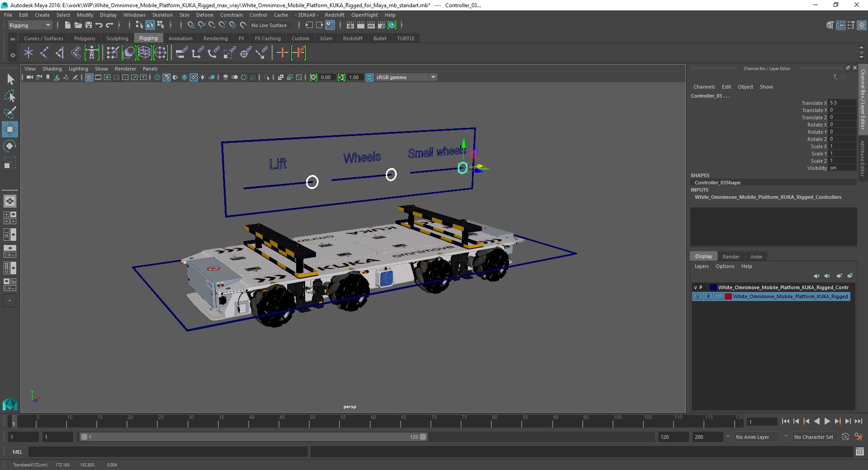Toggle the color management ON button in viewport
Screen dimensions: 868x470
click(369, 77)
